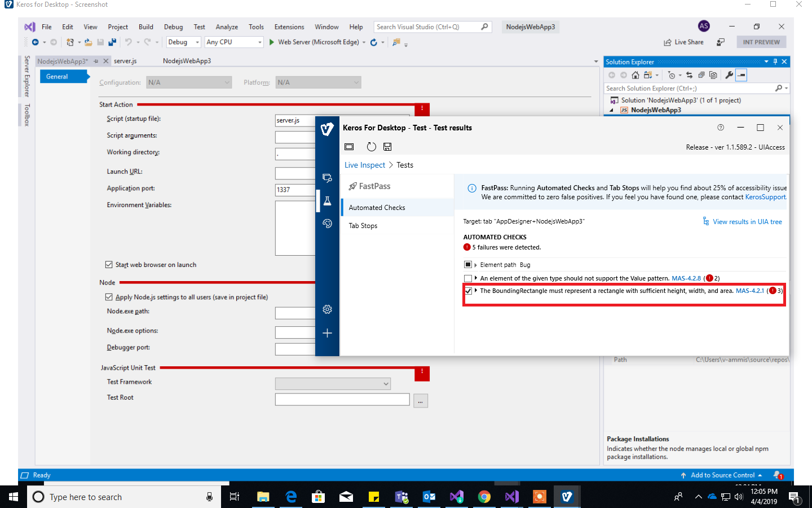Viewport: 812px width, 508px height.
Task: Expand the NodejsWebApp3 project node
Action: pos(611,110)
